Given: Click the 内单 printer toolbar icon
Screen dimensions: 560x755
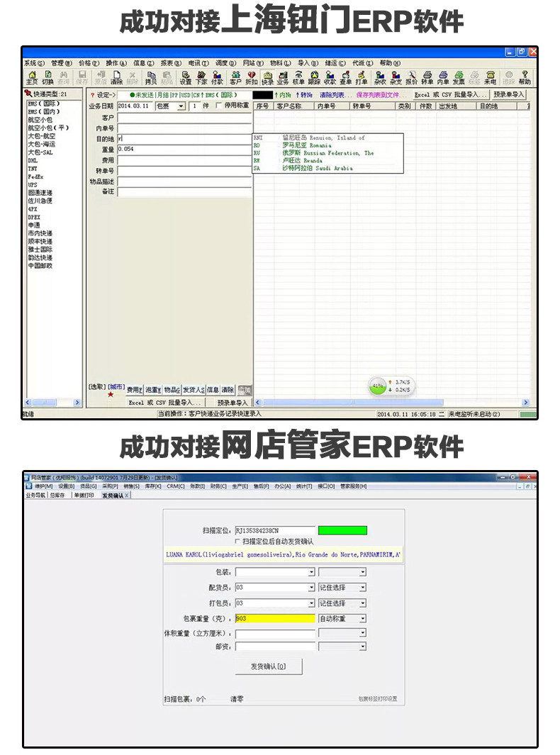Looking at the screenshot, I should pyautogui.click(x=443, y=77).
